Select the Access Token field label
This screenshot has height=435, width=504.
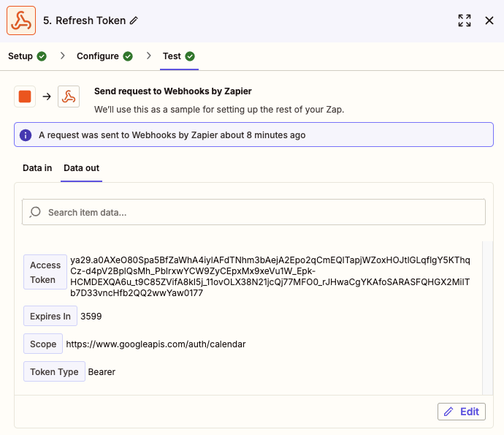pyautogui.click(x=45, y=272)
